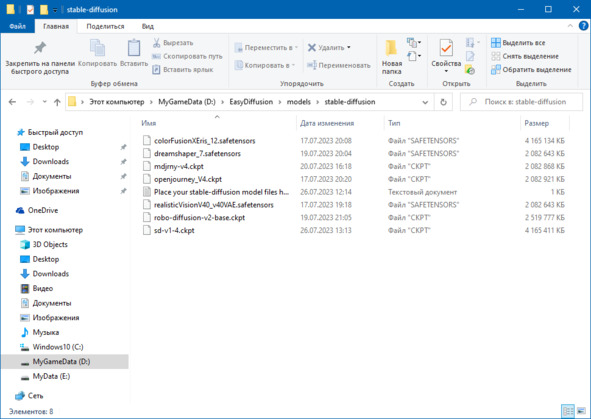
Task: Select the dreamshaper_7.safetensors file
Action: (x=197, y=153)
